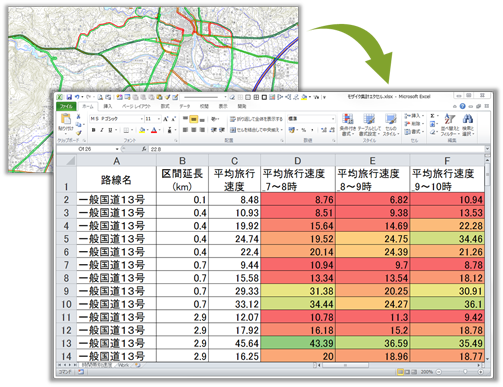This screenshot has width=503, height=387.
Task: Click the Undo arrow icon
Action: (x=77, y=97)
